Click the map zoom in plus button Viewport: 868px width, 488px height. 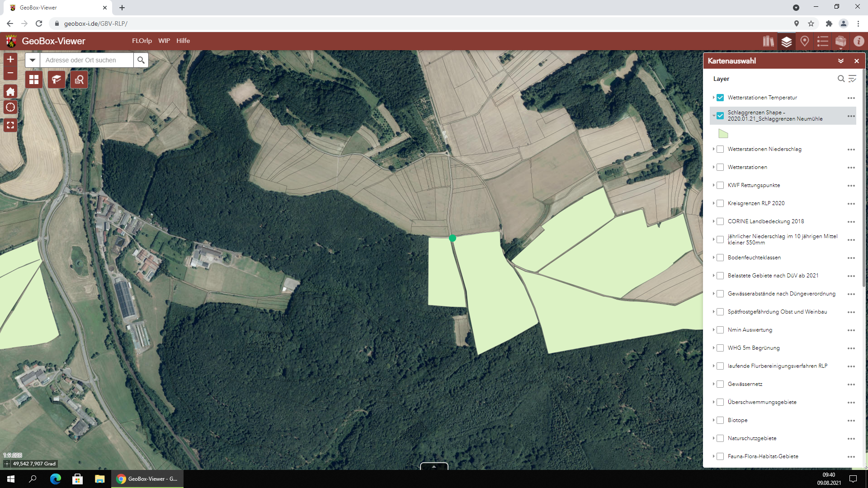tap(10, 60)
